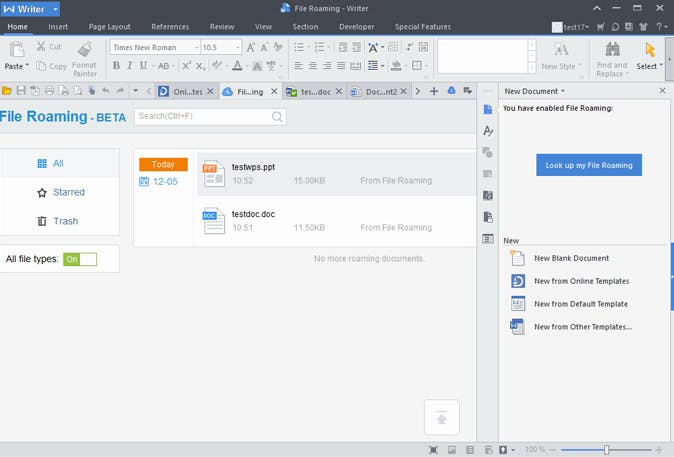Viewport: 674px width, 457px height.
Task: Click the Undo arrow in quick toolbar
Action: pos(106,91)
